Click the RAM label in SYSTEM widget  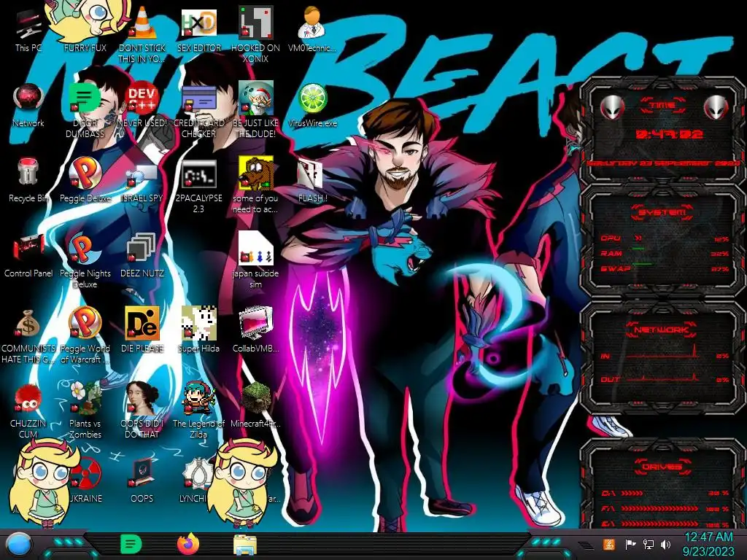point(612,253)
